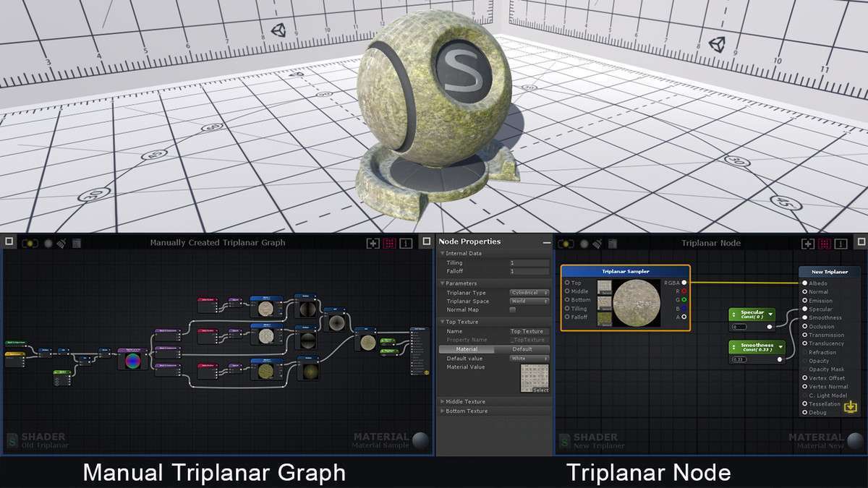Click the Tilling value field
This screenshot has width=868, height=488.
click(529, 263)
